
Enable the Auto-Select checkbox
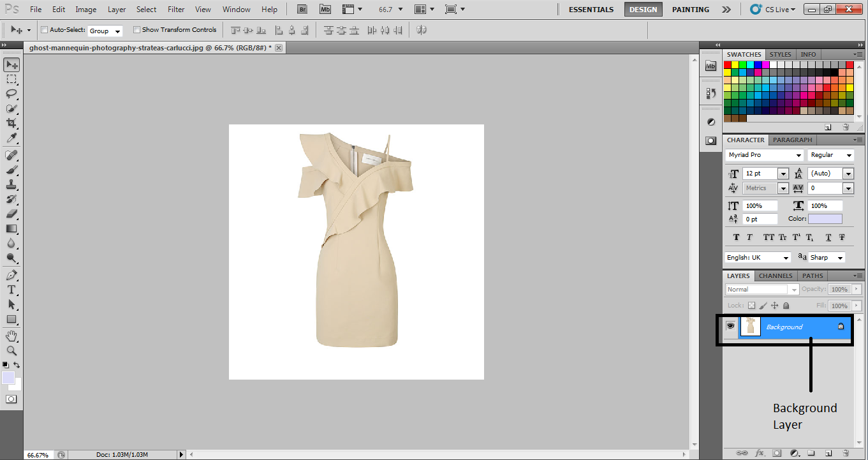click(x=44, y=30)
